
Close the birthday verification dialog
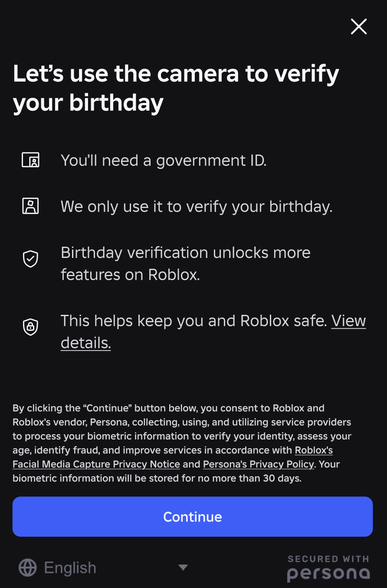(359, 27)
